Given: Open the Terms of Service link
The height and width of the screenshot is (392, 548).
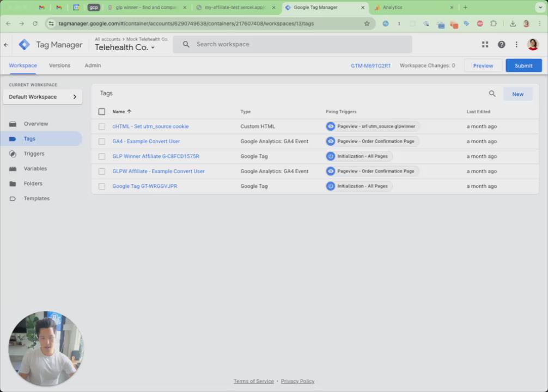Looking at the screenshot, I should pyautogui.click(x=253, y=381).
